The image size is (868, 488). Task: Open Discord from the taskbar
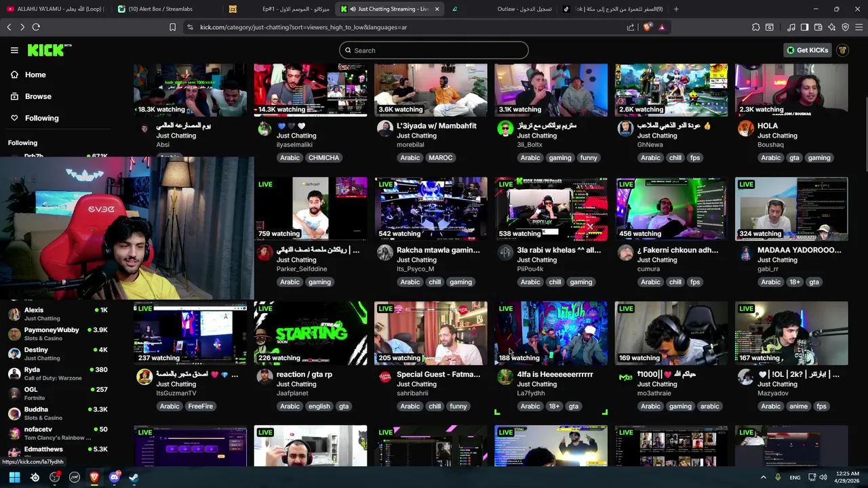[114, 477]
